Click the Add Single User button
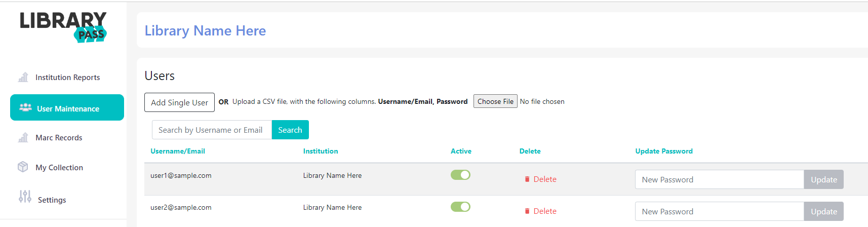This screenshot has width=868, height=227. 179,102
